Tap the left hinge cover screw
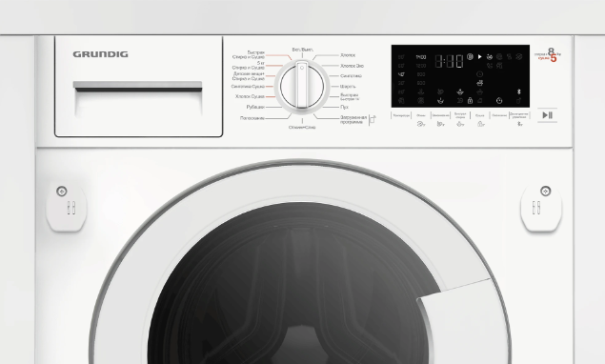Viewport: 605px width, 364px height. tap(62, 192)
